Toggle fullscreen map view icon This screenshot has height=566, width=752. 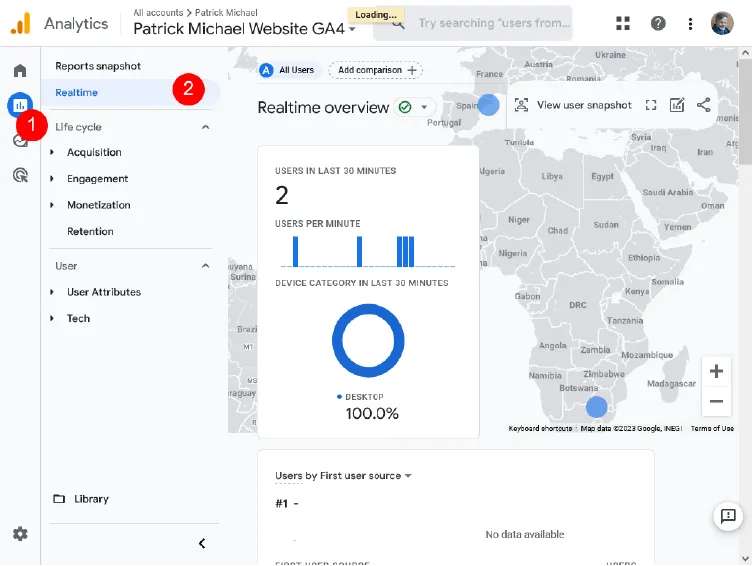[650, 105]
